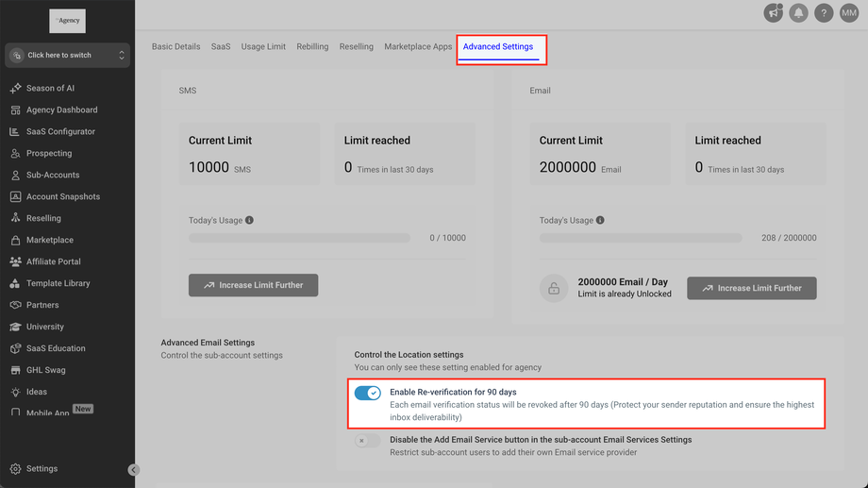Click the 2000000 Email / Day text
The image size is (868, 488).
pos(623,282)
